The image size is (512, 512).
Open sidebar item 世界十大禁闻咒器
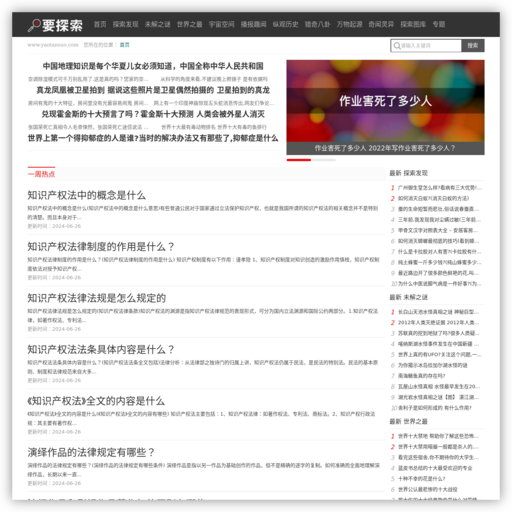pos(438,447)
